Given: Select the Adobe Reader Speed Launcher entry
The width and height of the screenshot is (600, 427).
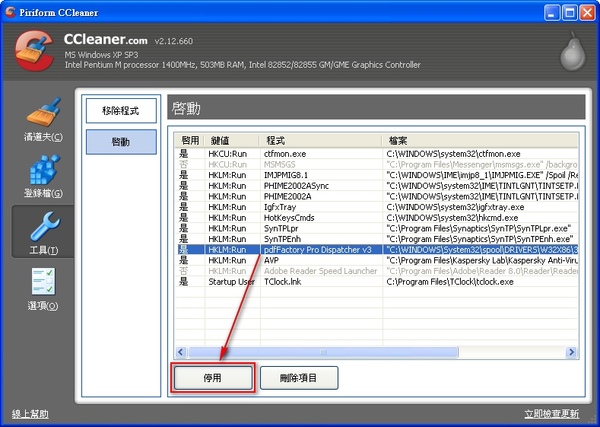Looking at the screenshot, I should pos(377,271).
